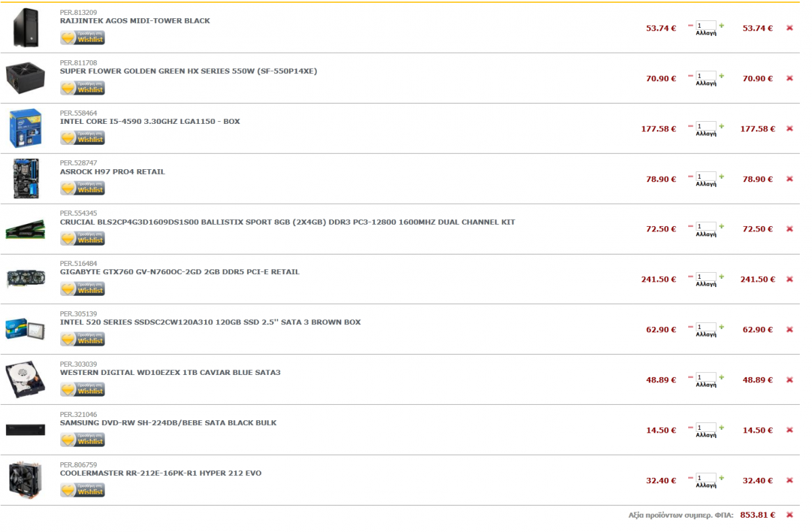This screenshot has height=532, width=812.
Task: Add Intel 520 SSD to Wishlist
Action: (x=83, y=339)
